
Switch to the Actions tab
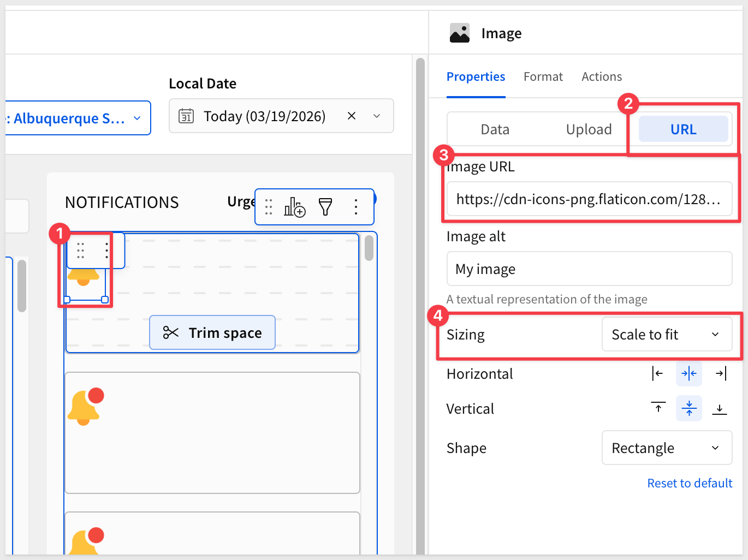601,77
